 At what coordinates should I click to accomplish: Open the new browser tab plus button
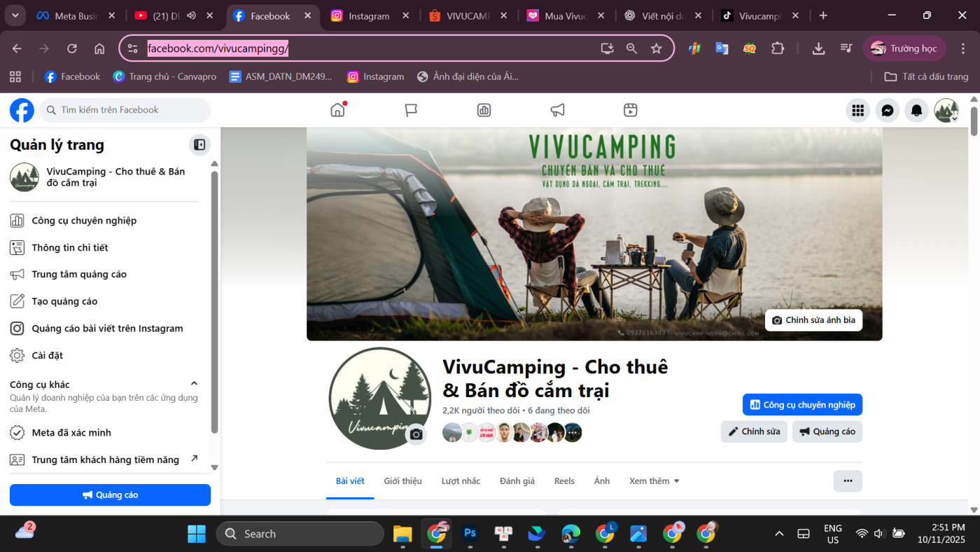click(823, 15)
